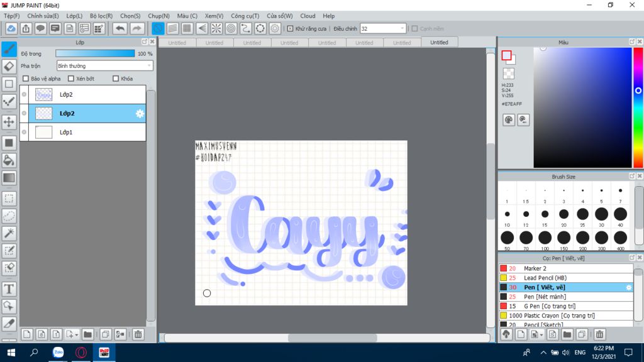Toggle visibility of top Lớp2 layer
The width and height of the screenshot is (644, 362).
tap(25, 94)
